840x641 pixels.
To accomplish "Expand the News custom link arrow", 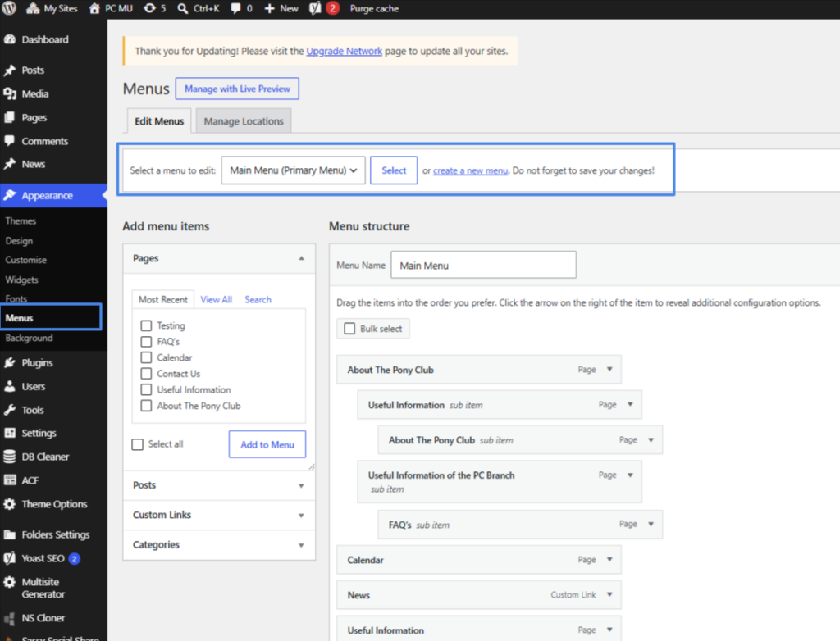I will point(609,594).
